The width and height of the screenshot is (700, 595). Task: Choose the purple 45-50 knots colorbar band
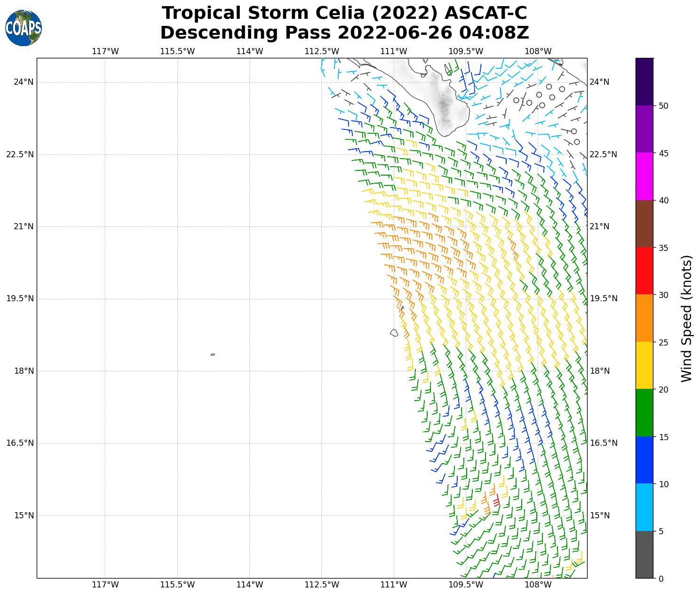pyautogui.click(x=644, y=129)
